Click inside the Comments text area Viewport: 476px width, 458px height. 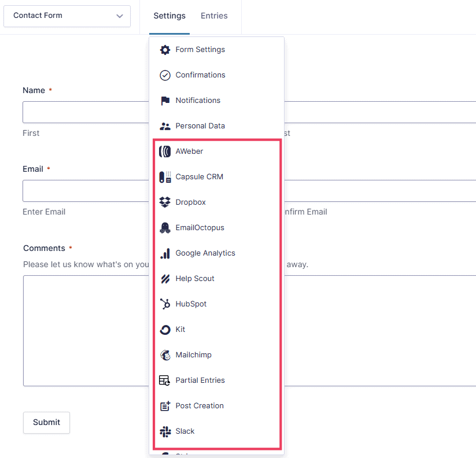pos(86,331)
